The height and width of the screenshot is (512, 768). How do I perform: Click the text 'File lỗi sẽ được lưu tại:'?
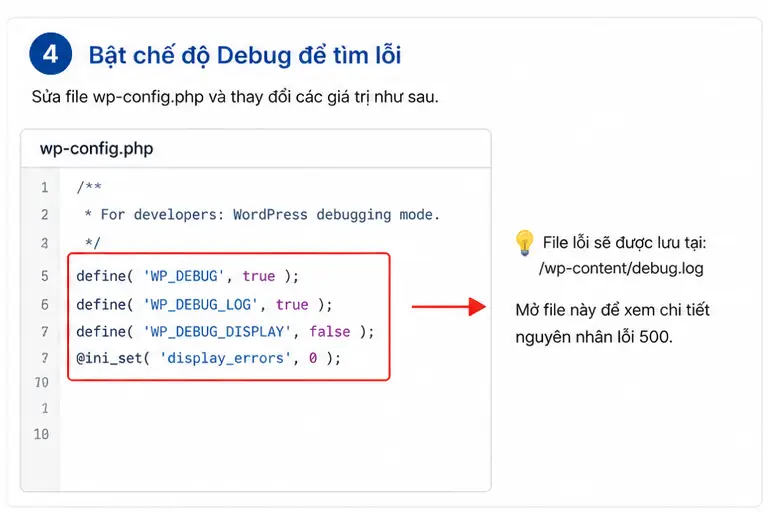tap(624, 243)
